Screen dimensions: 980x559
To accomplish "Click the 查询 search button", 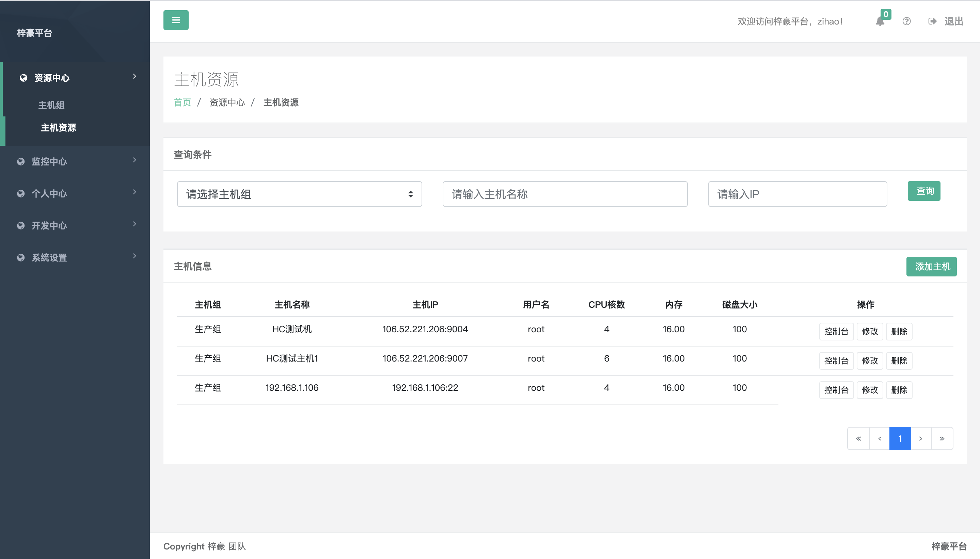I will [x=924, y=191].
